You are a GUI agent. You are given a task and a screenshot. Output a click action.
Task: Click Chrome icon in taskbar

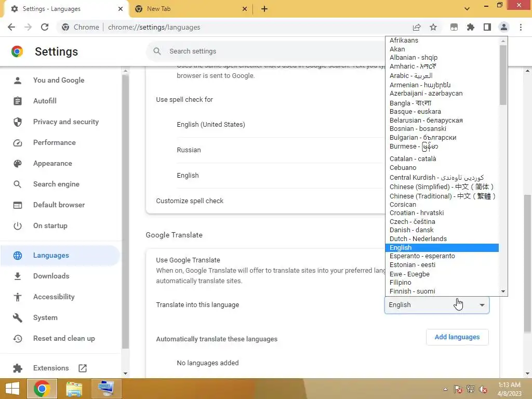tap(42, 389)
